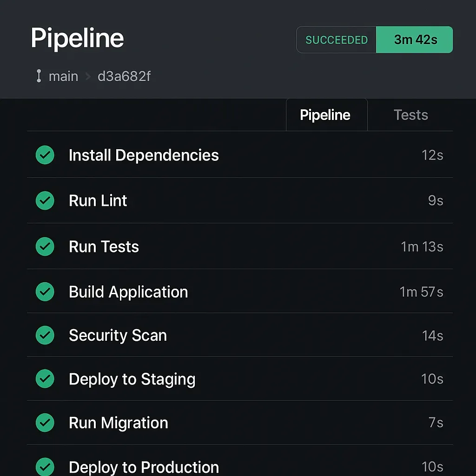The height and width of the screenshot is (476, 476).
Task: Click the Deploy to Production status icon
Action: pos(45,466)
